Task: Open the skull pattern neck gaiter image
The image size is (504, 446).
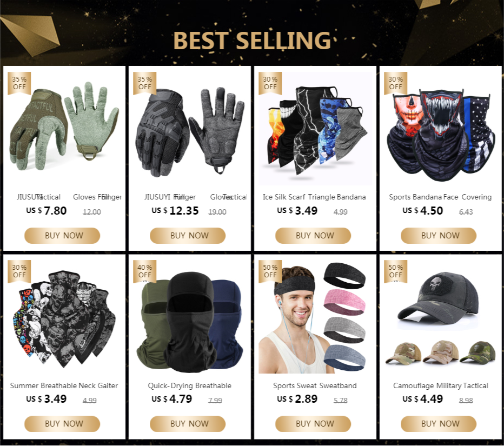Action: 64,317
